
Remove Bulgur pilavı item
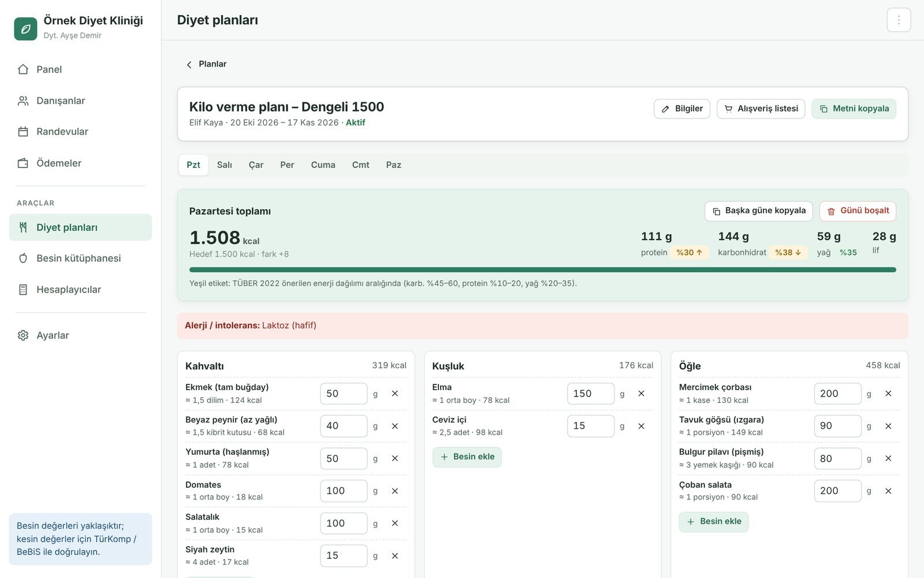[888, 458]
